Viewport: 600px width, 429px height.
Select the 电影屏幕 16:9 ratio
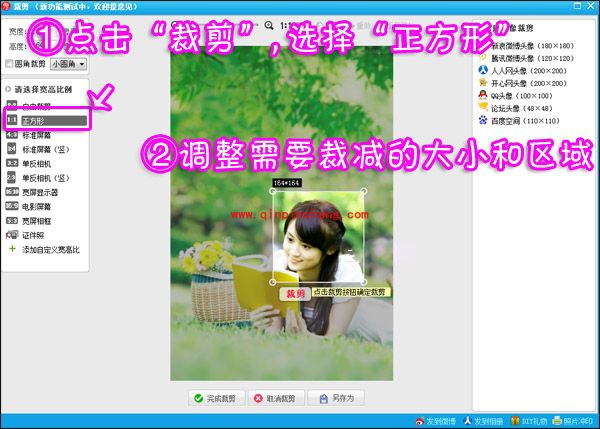click(x=40, y=205)
